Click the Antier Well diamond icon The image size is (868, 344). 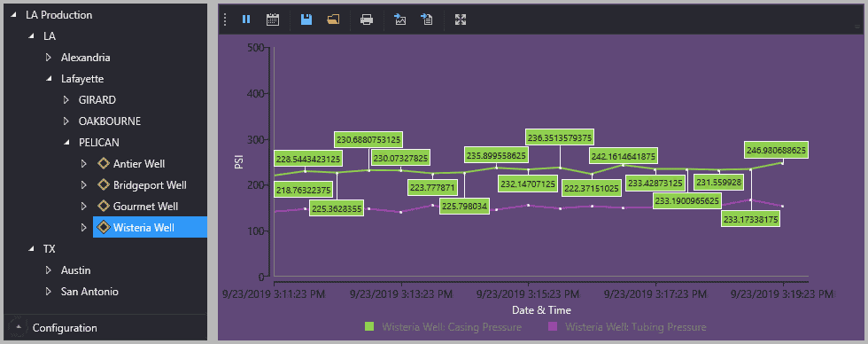click(103, 163)
